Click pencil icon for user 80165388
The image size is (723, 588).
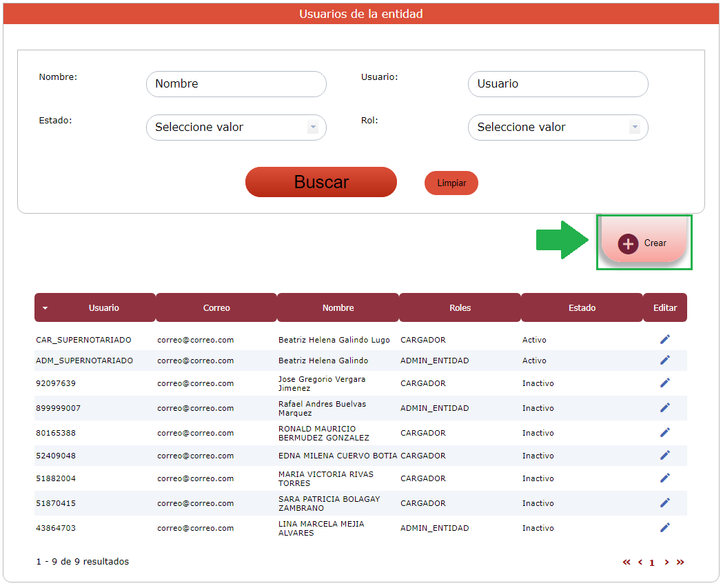click(664, 432)
